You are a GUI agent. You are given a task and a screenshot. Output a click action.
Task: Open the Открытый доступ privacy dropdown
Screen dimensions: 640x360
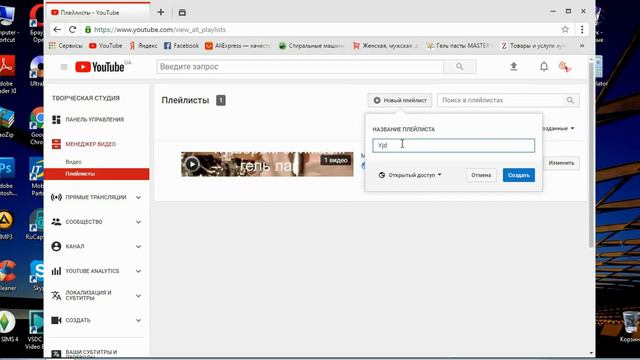click(x=410, y=175)
